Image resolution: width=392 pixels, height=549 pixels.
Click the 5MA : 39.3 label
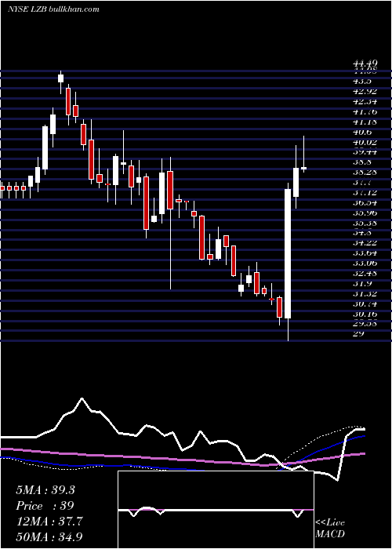(45, 490)
